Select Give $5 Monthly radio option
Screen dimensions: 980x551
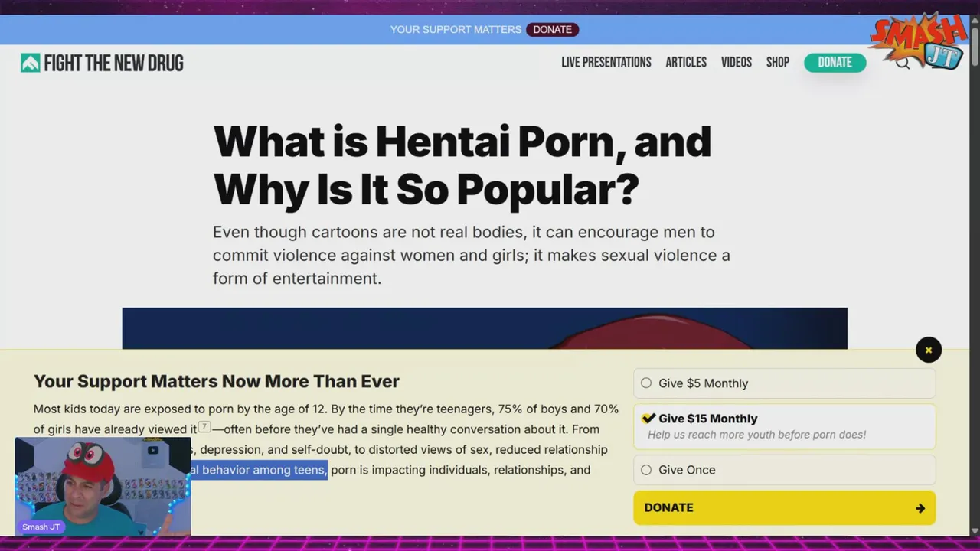(646, 383)
